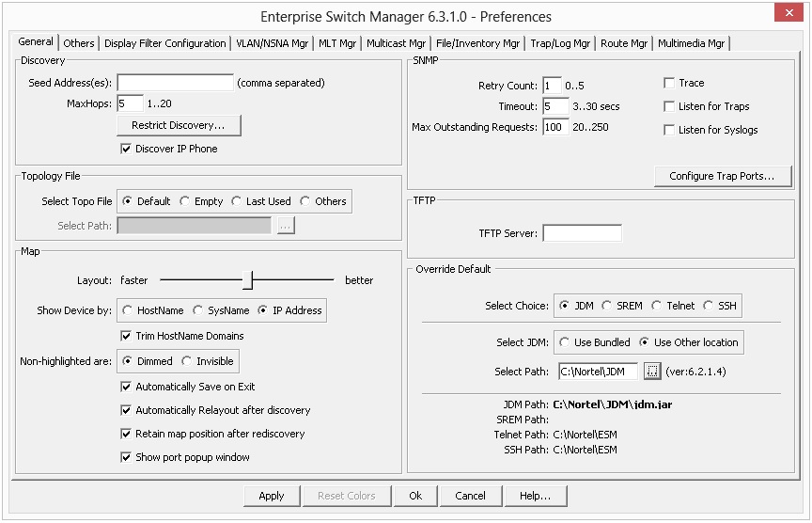The image size is (812, 523).
Task: Open the Display Filter Configuration tab
Action: tap(164, 43)
